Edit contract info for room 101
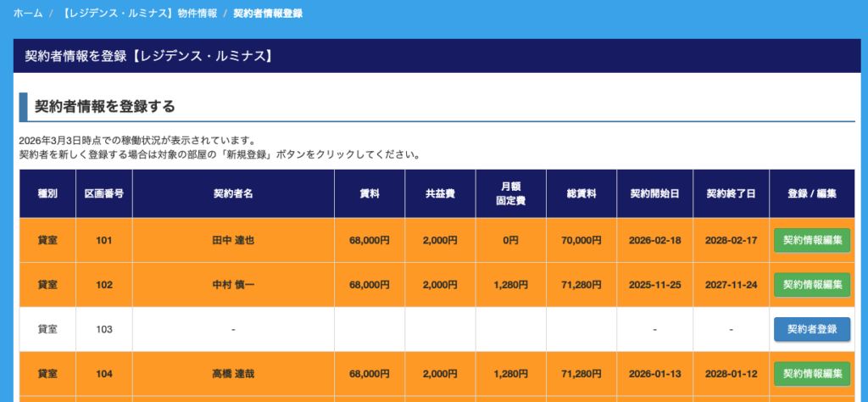This screenshot has width=868, height=402. [812, 240]
